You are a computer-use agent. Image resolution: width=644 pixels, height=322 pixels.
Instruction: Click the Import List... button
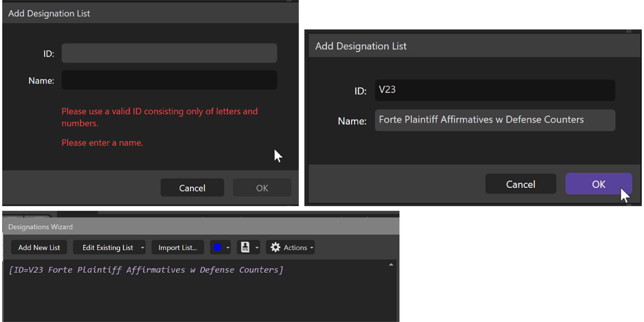point(177,247)
